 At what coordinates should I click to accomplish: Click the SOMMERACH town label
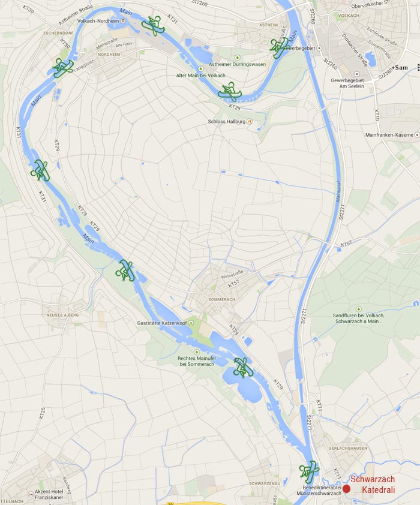tap(221, 299)
